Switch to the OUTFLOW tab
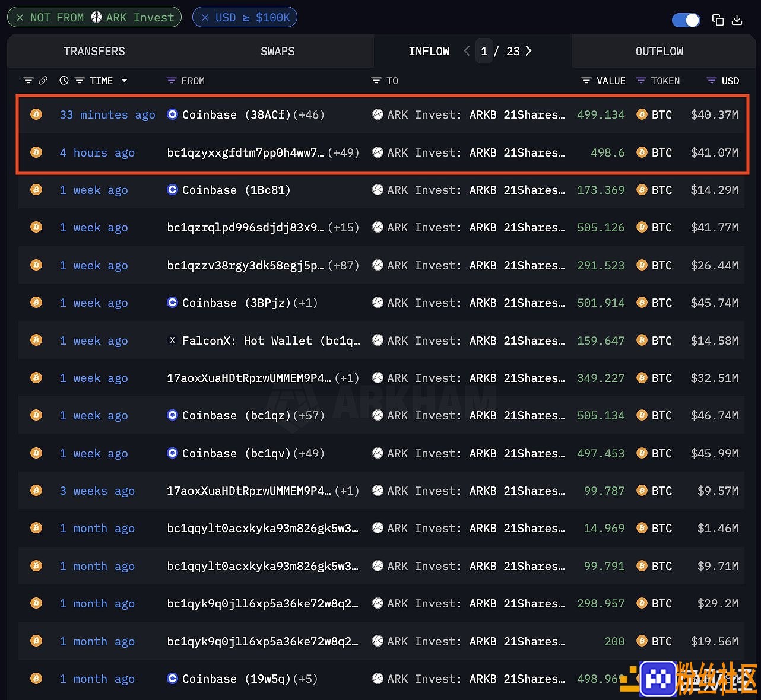Viewport: 761px width, 700px height. click(x=659, y=52)
